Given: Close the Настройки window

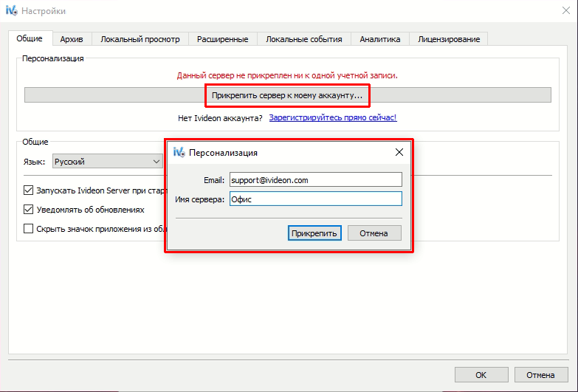Looking at the screenshot, I should click(566, 10).
